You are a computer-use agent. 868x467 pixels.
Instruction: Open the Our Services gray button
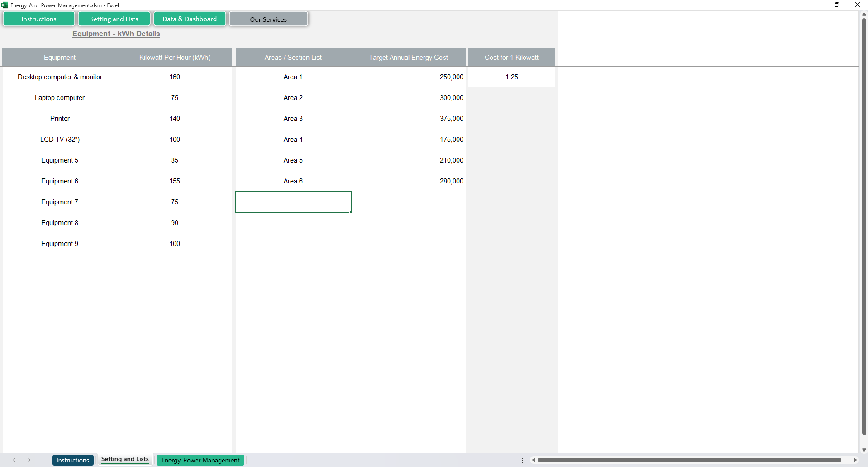(x=268, y=19)
